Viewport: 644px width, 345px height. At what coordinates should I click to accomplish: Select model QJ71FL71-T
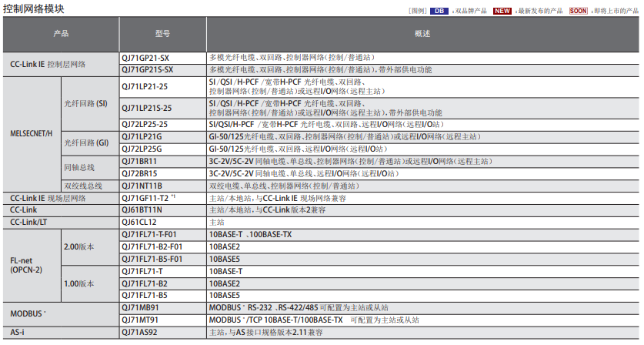tap(142, 271)
